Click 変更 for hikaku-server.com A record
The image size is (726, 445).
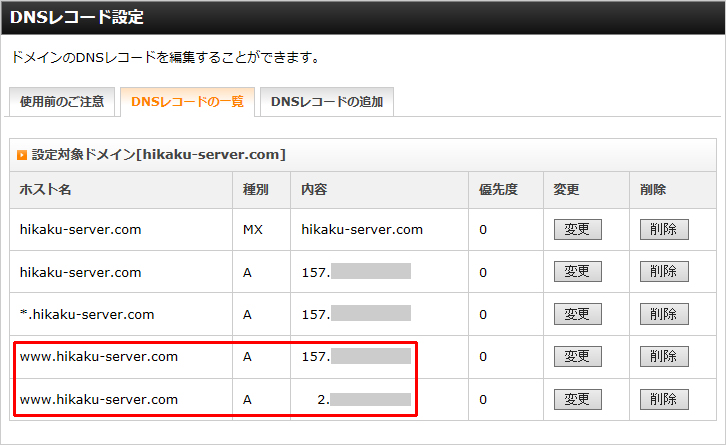pos(578,272)
